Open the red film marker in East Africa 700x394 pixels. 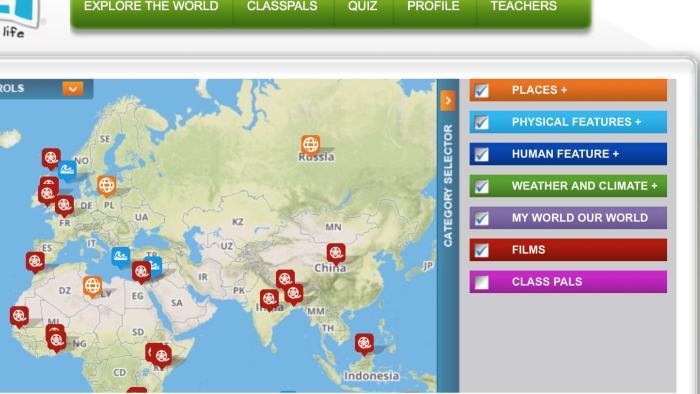pyautogui.click(x=162, y=357)
